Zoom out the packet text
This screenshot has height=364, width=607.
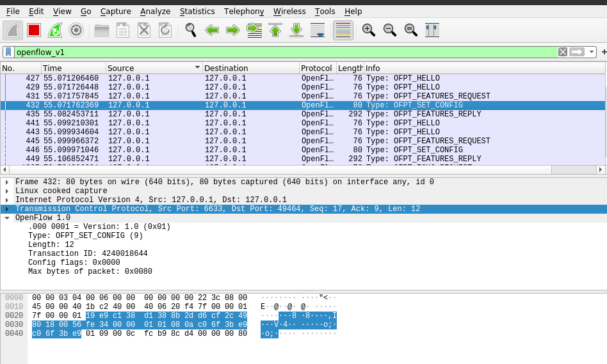pos(390,30)
